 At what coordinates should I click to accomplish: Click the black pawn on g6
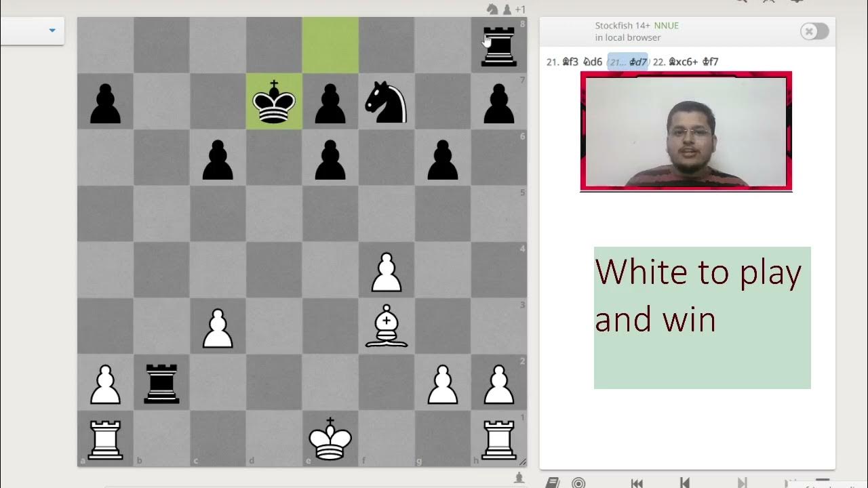click(443, 159)
